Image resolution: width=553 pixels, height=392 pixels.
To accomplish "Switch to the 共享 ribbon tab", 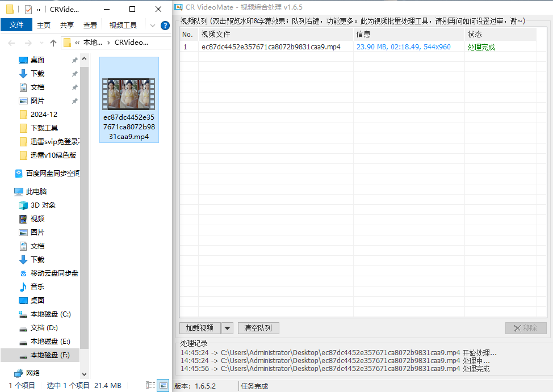I will click(66, 25).
